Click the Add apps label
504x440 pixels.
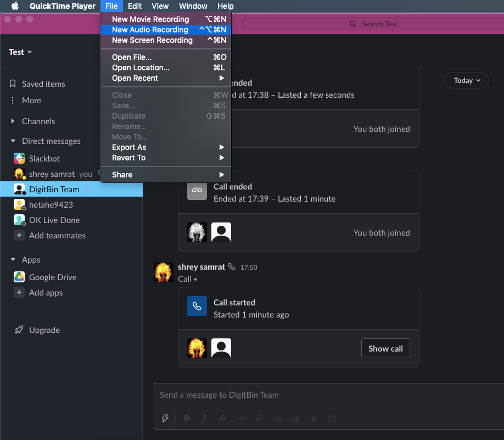point(46,293)
